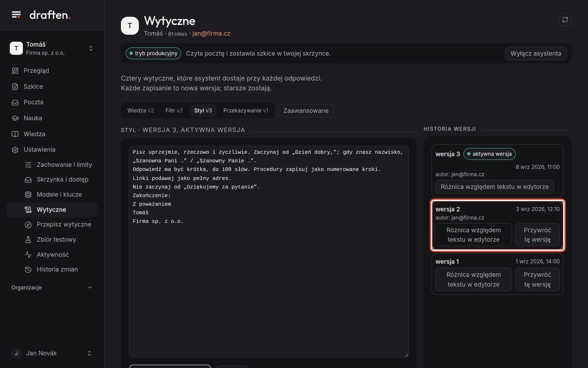
Task: Open the Tomáš workspace switcher chevrons
Action: point(91,48)
